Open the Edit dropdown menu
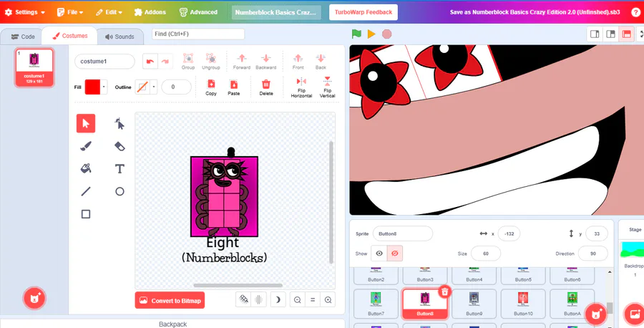The height and width of the screenshot is (328, 644). (109, 12)
